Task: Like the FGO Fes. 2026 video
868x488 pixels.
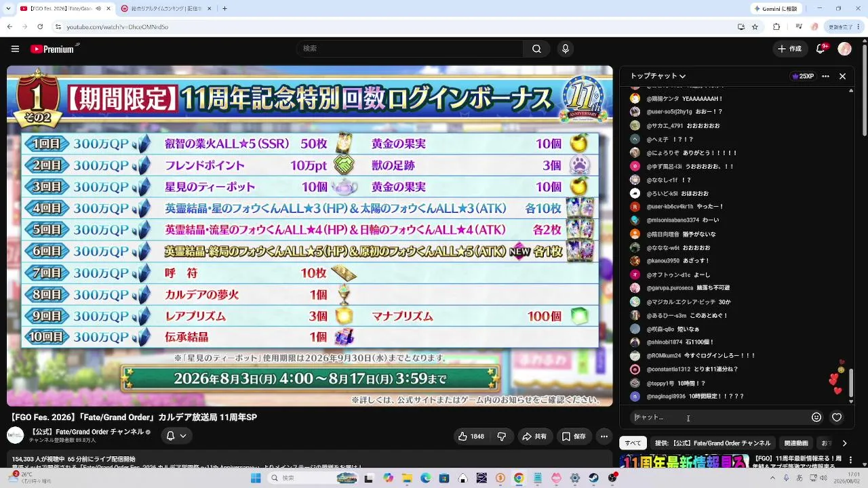Action: click(472, 436)
